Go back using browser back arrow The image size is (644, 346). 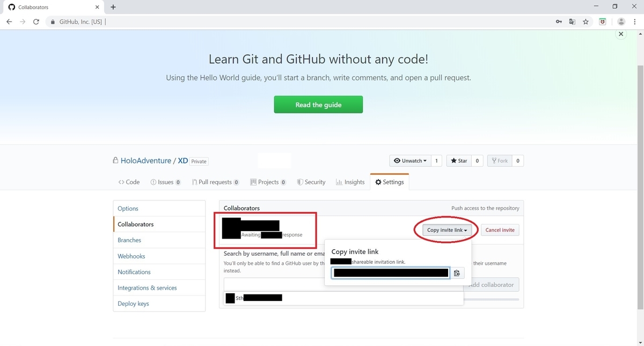[9, 22]
